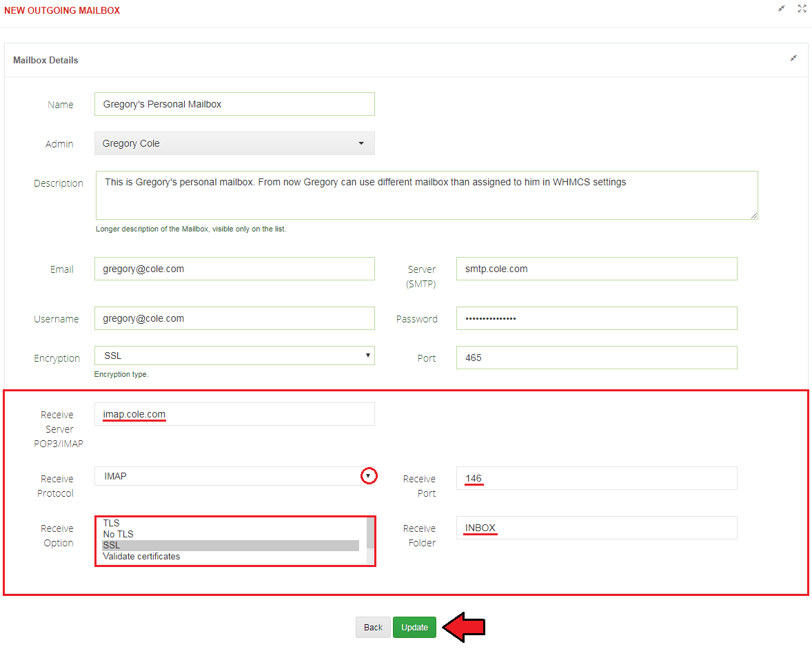
Task: Select Validate certificates in Receive Option list
Action: 230,557
